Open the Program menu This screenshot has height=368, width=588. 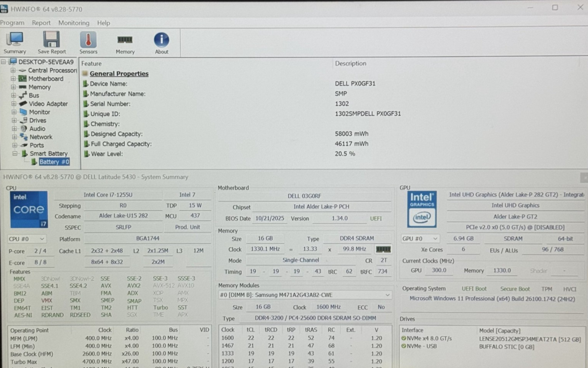(x=12, y=23)
